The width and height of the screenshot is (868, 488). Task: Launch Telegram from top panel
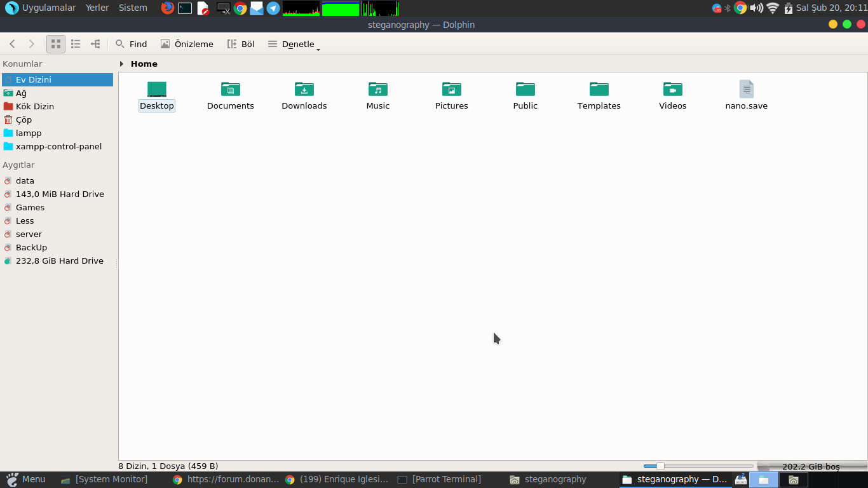(x=273, y=8)
